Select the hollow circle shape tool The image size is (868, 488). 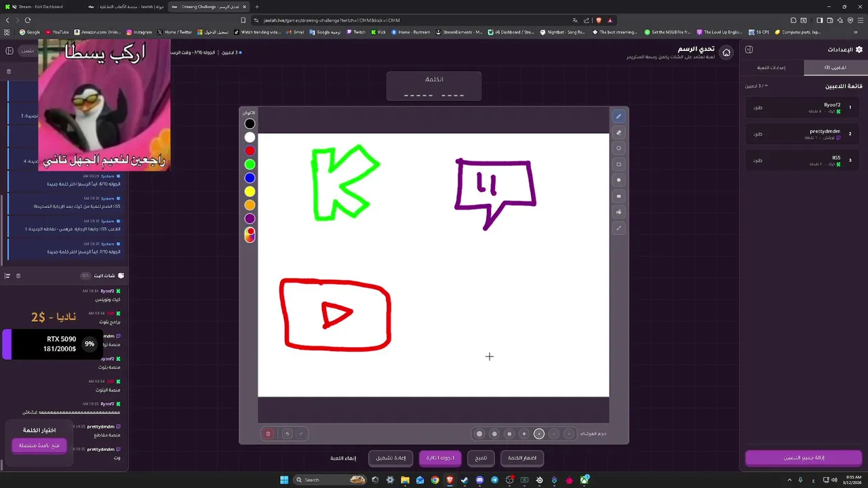(618, 148)
